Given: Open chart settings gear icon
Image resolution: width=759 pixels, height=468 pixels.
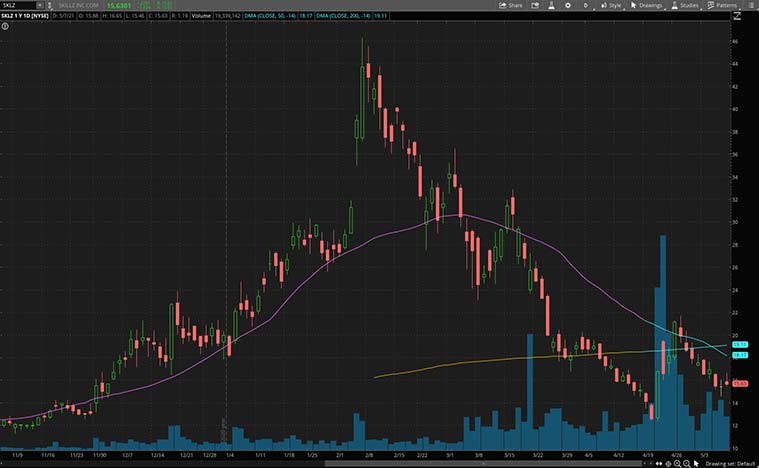Looking at the screenshot, I should (x=569, y=5).
